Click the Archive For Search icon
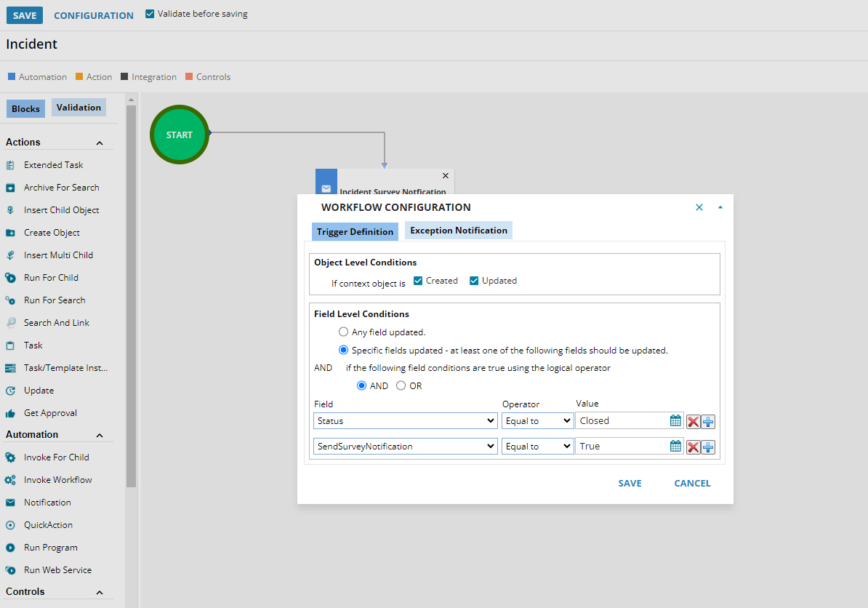The width and height of the screenshot is (868, 608). pyautogui.click(x=10, y=188)
